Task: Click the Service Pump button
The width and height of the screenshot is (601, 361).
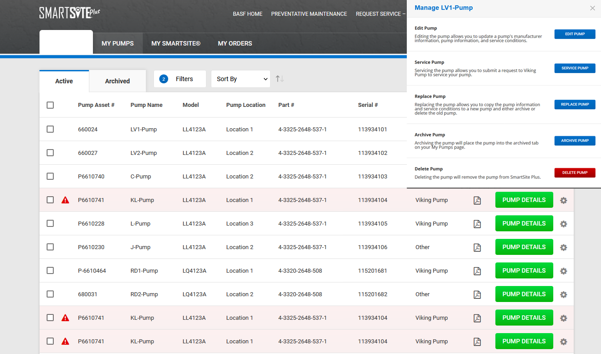Action: 575,68
